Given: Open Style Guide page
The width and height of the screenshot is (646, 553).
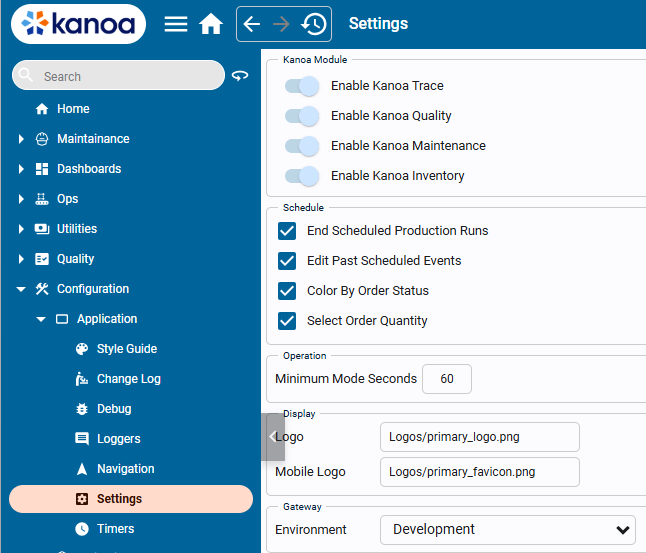Looking at the screenshot, I should tap(126, 349).
